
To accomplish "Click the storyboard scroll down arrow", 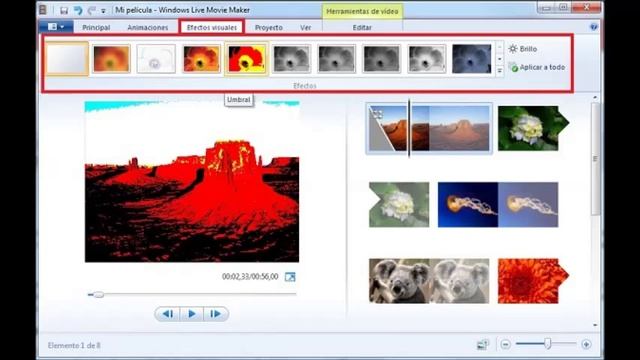I will [x=595, y=325].
